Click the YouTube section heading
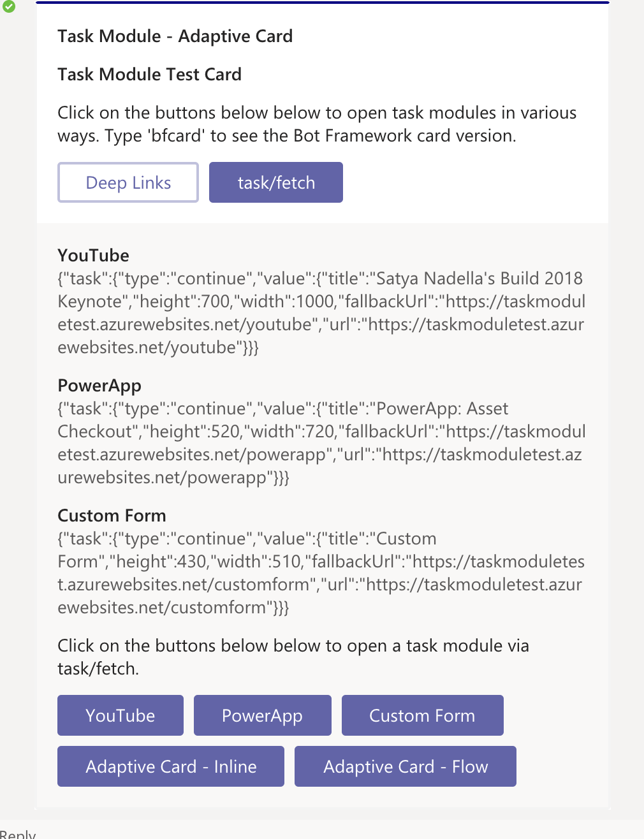 coord(93,255)
